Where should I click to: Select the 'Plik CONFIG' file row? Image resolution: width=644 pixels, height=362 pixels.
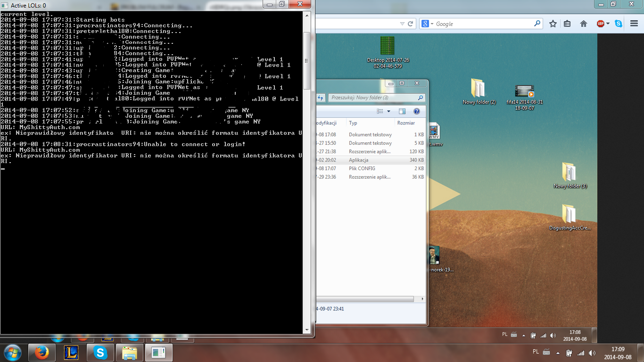(371, 168)
